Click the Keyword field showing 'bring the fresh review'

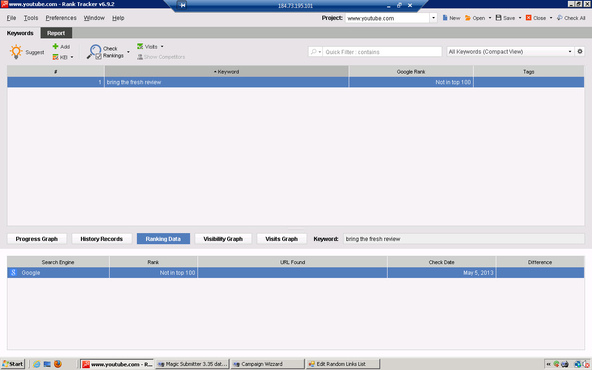[464, 239]
